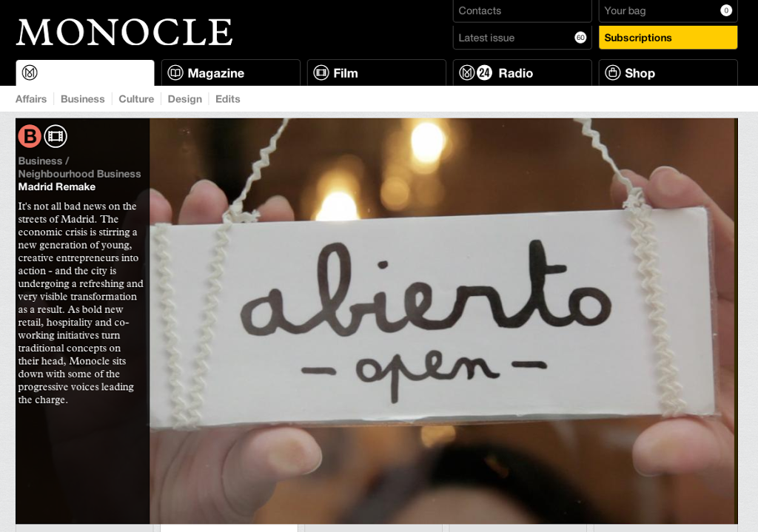Open the Culture section link

pos(136,99)
